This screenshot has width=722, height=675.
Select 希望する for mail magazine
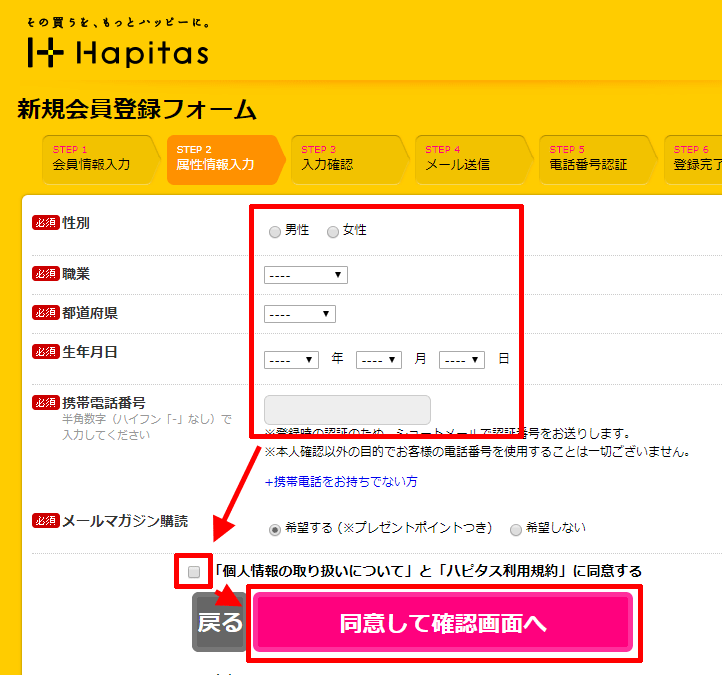[275, 530]
